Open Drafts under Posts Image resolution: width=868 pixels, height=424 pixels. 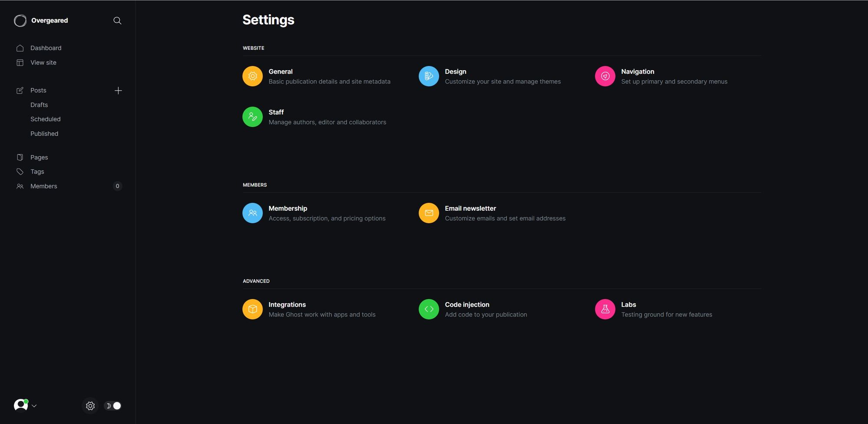pyautogui.click(x=39, y=105)
